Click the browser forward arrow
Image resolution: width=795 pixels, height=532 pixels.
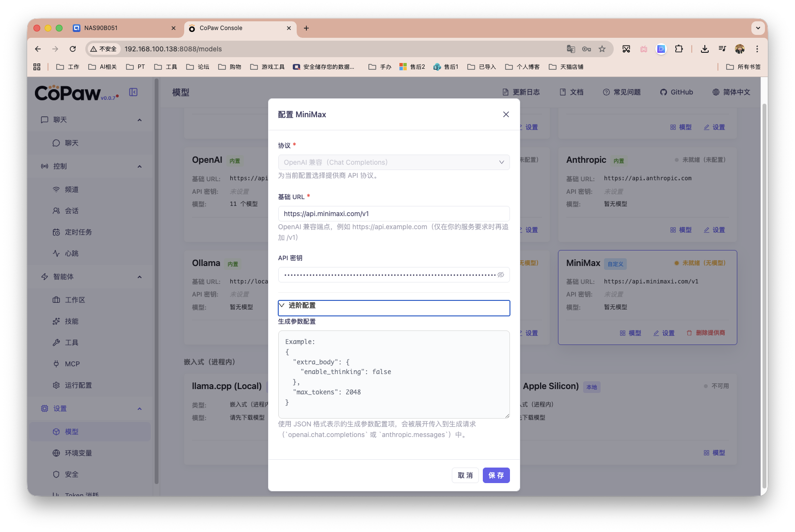pos(55,49)
